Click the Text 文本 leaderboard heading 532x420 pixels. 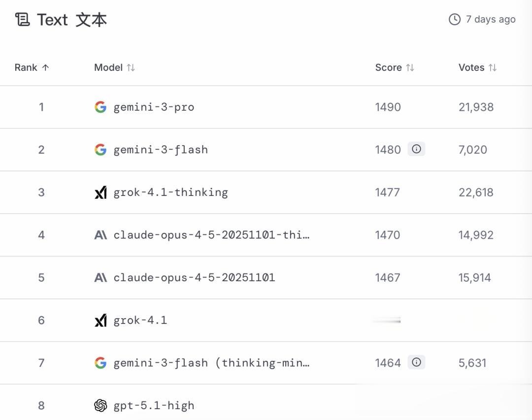point(72,20)
